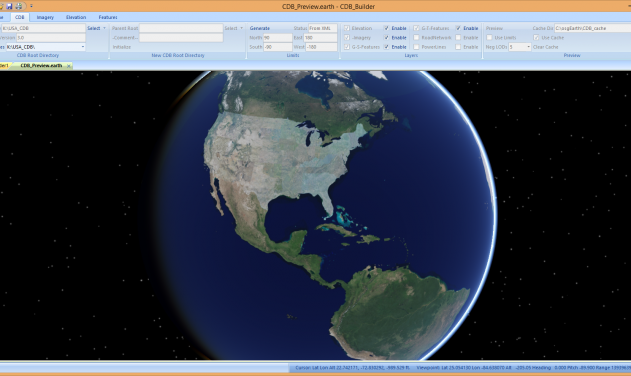Toggle the Elevation layer Enable checkbox
Image resolution: width=631 pixels, height=376 pixels.
[386, 28]
